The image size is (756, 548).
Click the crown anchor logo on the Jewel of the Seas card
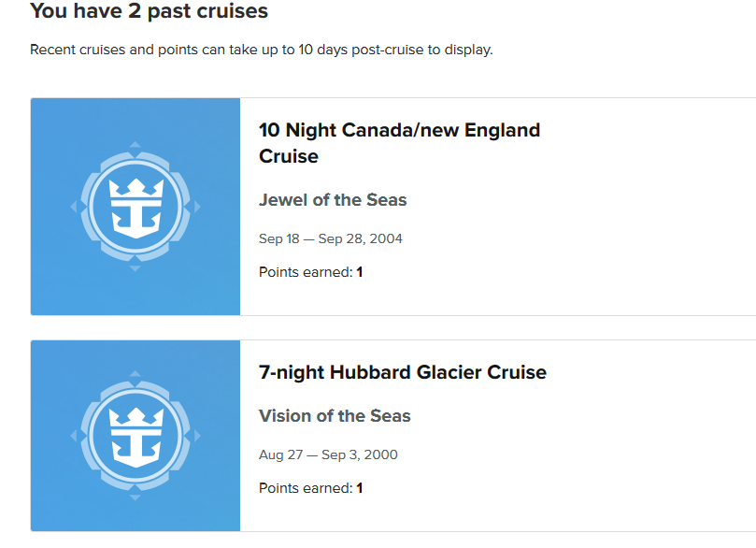136,207
